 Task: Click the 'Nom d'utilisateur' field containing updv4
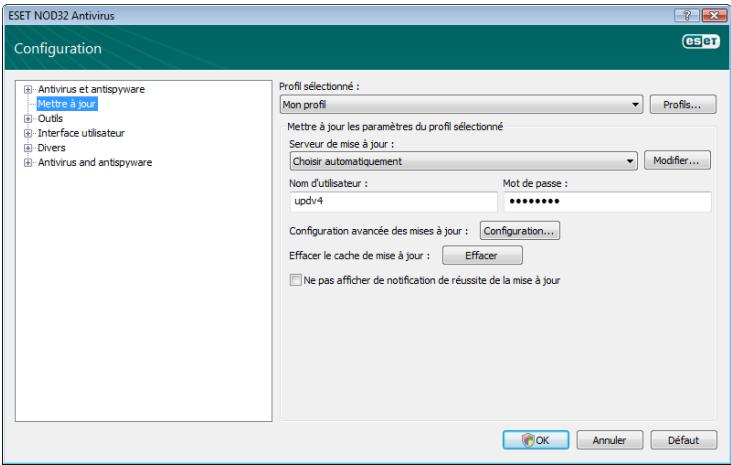(393, 201)
